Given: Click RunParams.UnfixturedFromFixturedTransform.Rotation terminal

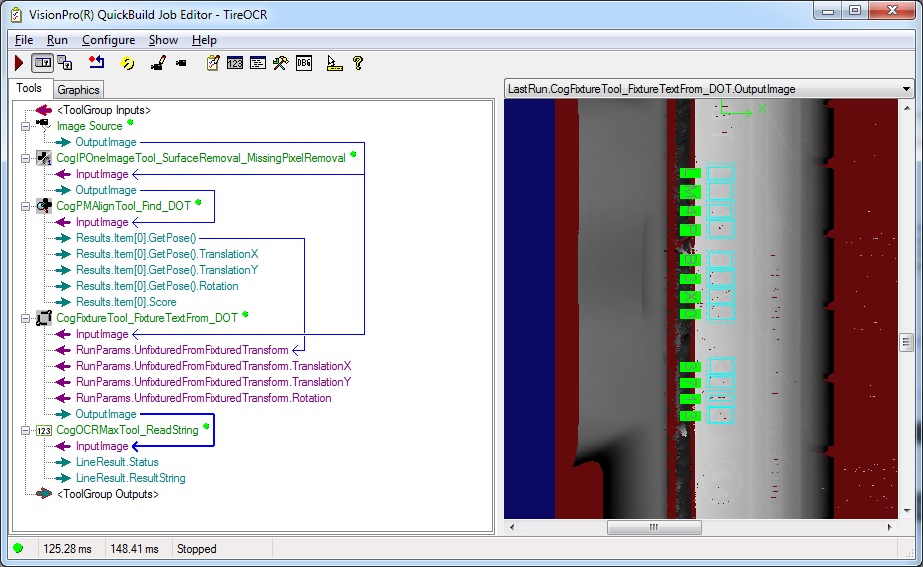Looking at the screenshot, I should [x=203, y=398].
